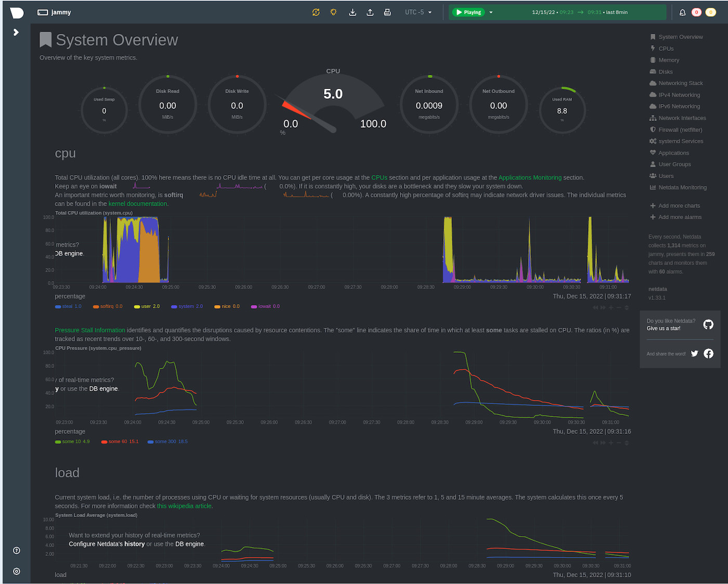Click the GitHub star icon
728x584 pixels.
pos(708,324)
